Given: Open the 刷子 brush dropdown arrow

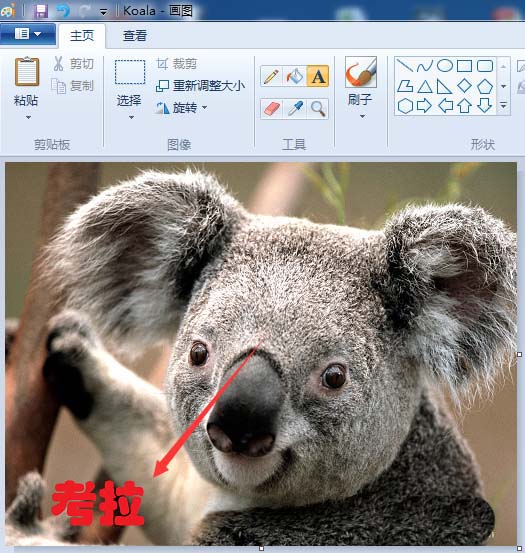Looking at the screenshot, I should (x=362, y=116).
